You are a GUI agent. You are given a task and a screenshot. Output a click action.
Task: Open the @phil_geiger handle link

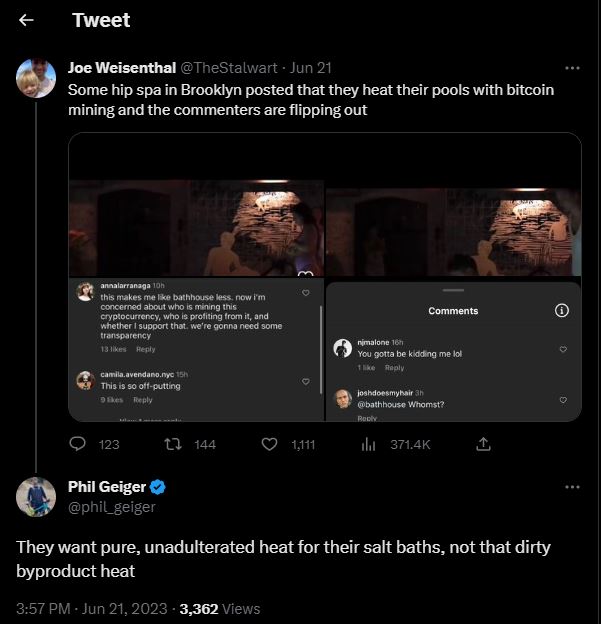point(111,507)
